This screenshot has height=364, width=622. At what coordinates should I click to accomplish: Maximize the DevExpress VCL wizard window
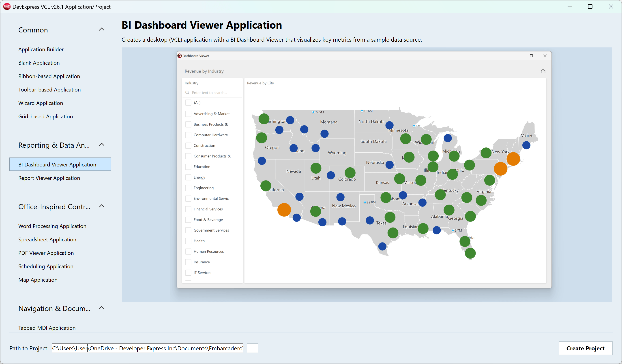(x=590, y=7)
